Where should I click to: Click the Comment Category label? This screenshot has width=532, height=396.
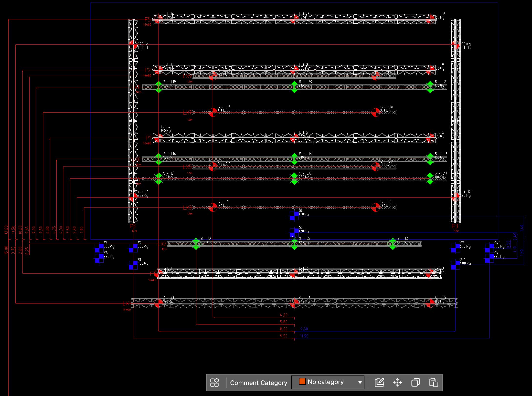click(x=258, y=383)
